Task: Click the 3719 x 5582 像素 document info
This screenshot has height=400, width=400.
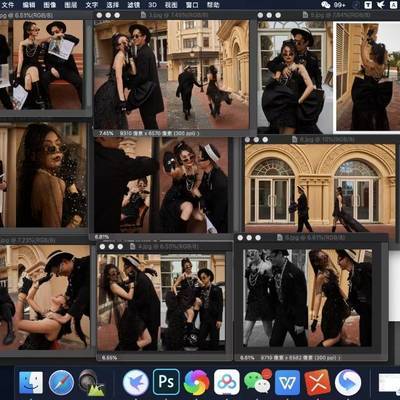Action: point(300,358)
